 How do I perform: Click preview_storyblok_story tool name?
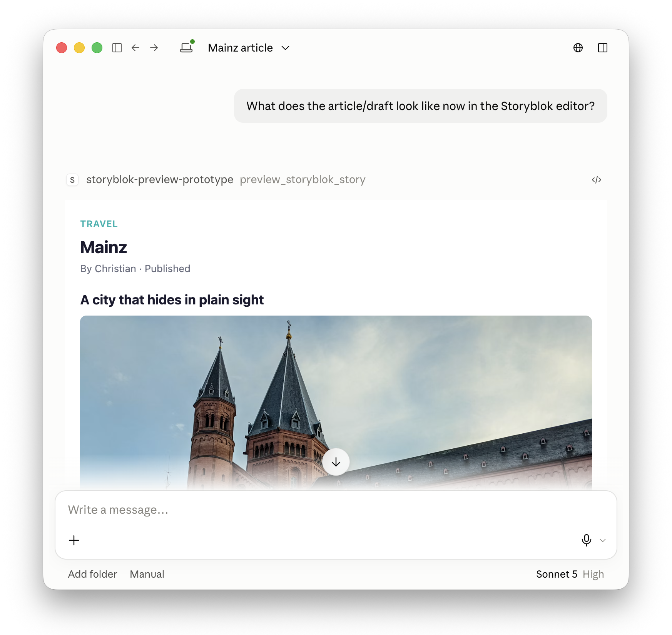coord(303,180)
